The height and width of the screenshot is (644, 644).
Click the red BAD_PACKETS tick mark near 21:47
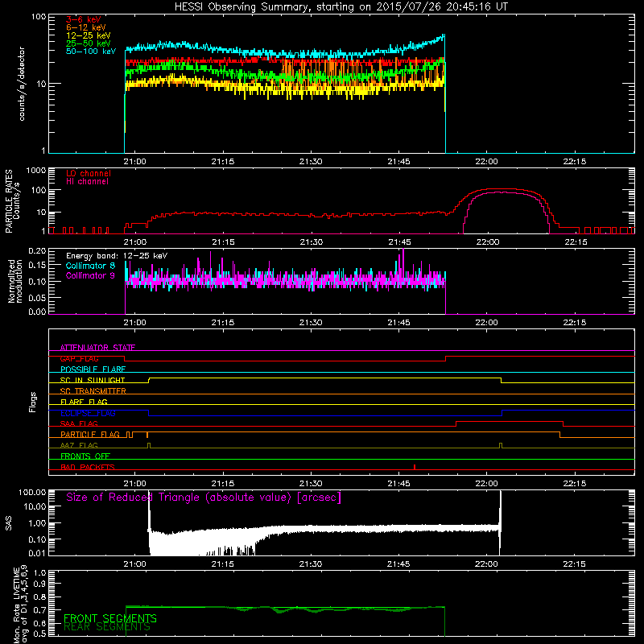click(415, 468)
